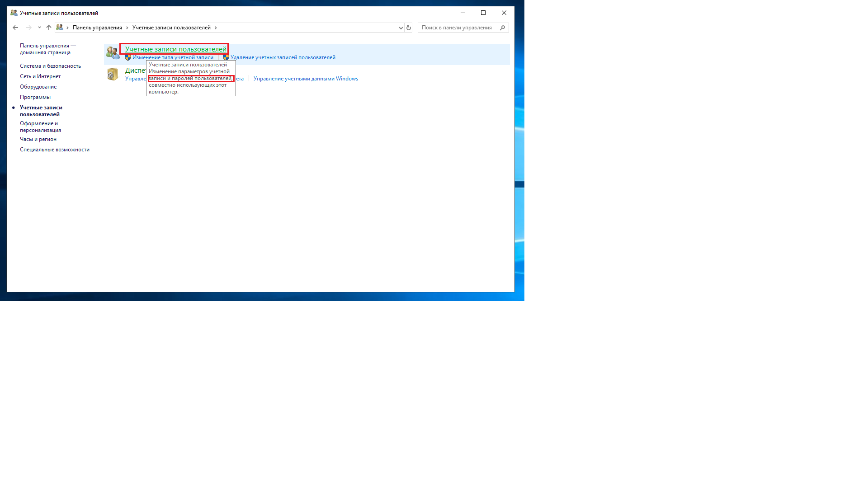Open the Программы sidebar link

(35, 97)
